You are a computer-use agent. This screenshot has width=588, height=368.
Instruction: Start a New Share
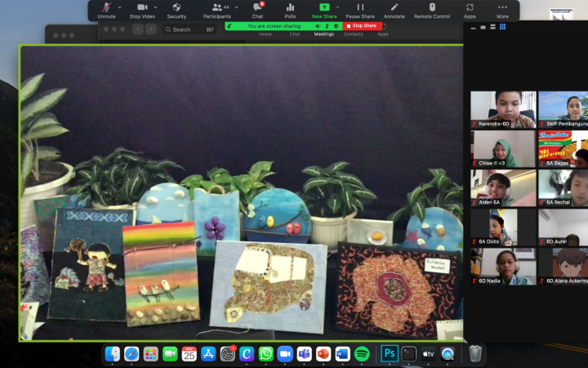323,10
